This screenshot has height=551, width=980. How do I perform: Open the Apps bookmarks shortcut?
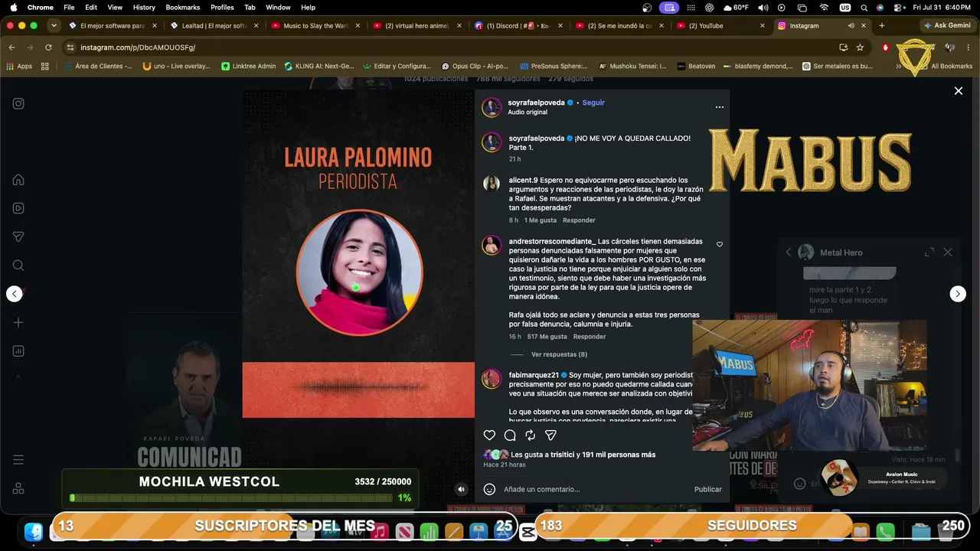tap(19, 67)
